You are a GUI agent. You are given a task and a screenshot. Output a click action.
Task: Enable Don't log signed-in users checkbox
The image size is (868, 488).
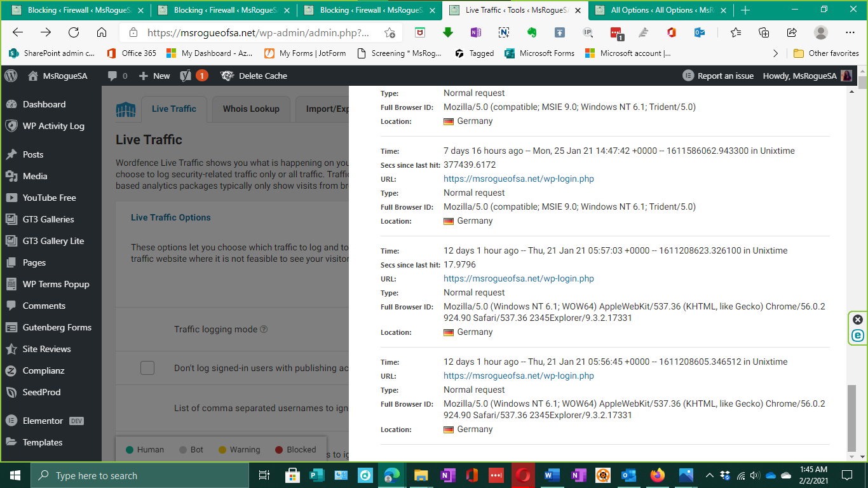pyautogui.click(x=147, y=368)
